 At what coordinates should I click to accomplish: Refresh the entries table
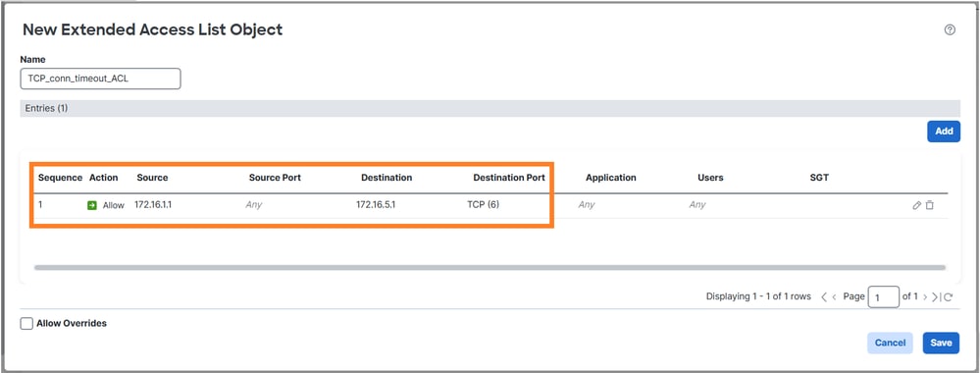[949, 297]
